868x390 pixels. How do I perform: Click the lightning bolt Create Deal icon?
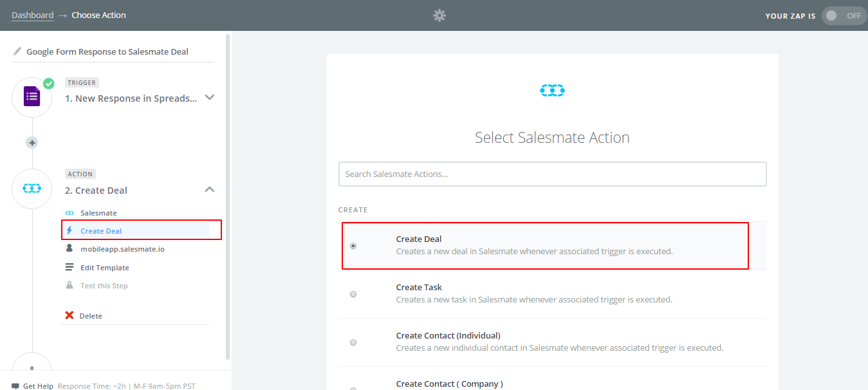69,230
